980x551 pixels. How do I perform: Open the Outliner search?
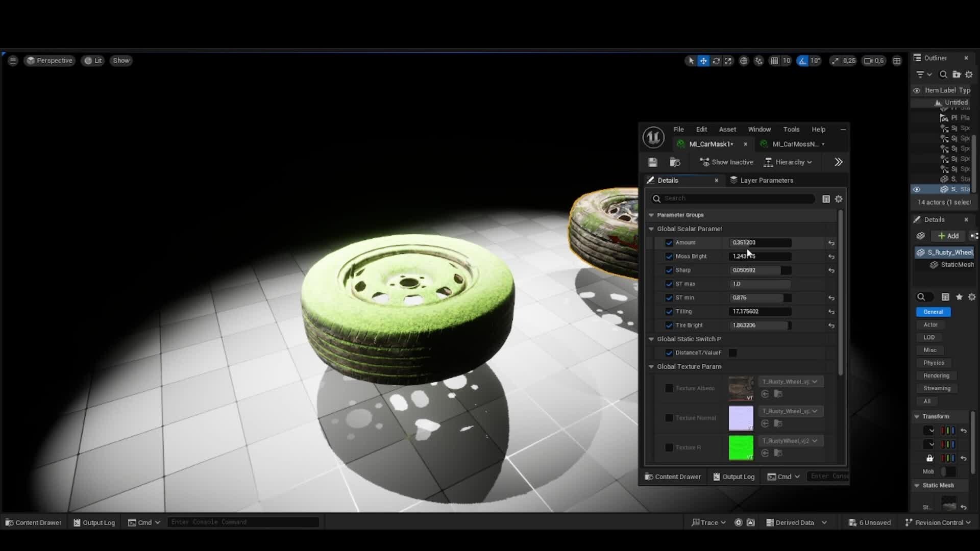pos(943,74)
